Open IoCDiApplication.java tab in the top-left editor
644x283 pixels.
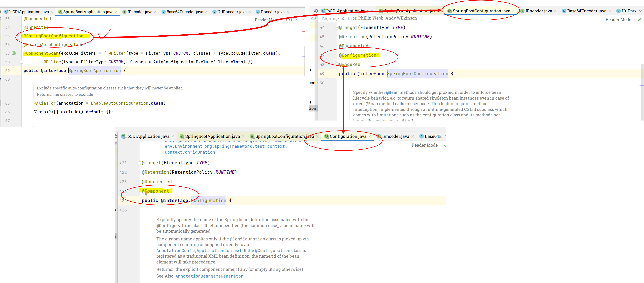click(29, 12)
